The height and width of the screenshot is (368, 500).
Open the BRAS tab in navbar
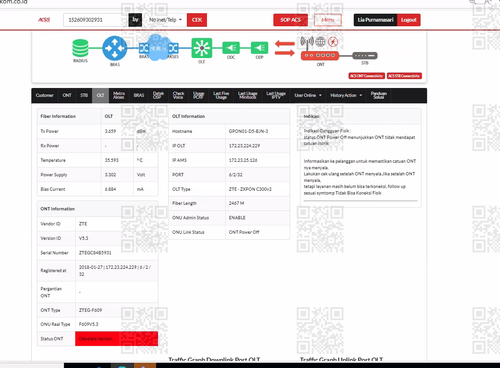(139, 95)
